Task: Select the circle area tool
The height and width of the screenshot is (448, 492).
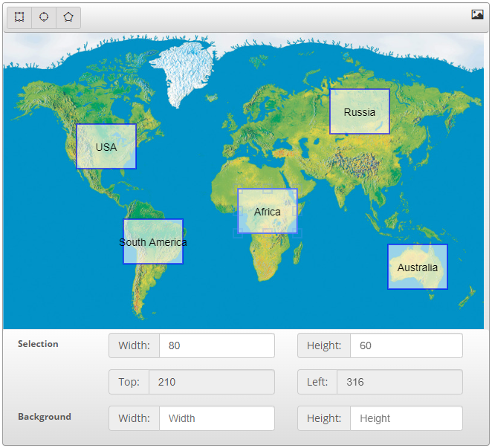Action: coord(44,17)
